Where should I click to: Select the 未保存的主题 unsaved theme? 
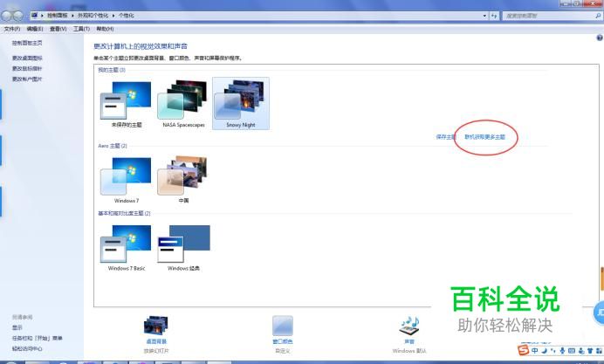point(127,104)
